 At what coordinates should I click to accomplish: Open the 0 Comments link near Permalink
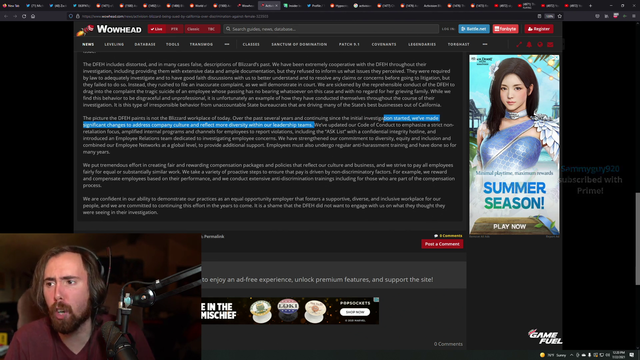coord(448,236)
